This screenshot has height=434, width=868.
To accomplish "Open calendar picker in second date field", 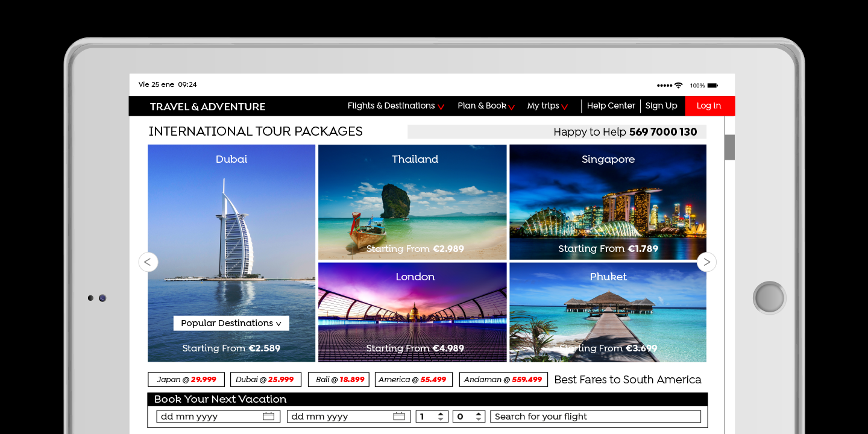I will (x=399, y=417).
